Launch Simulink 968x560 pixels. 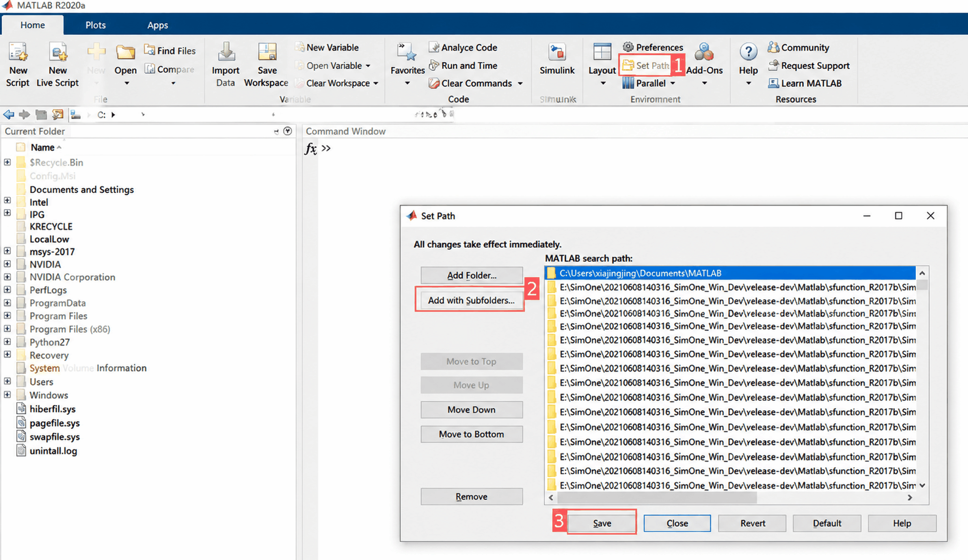(557, 59)
